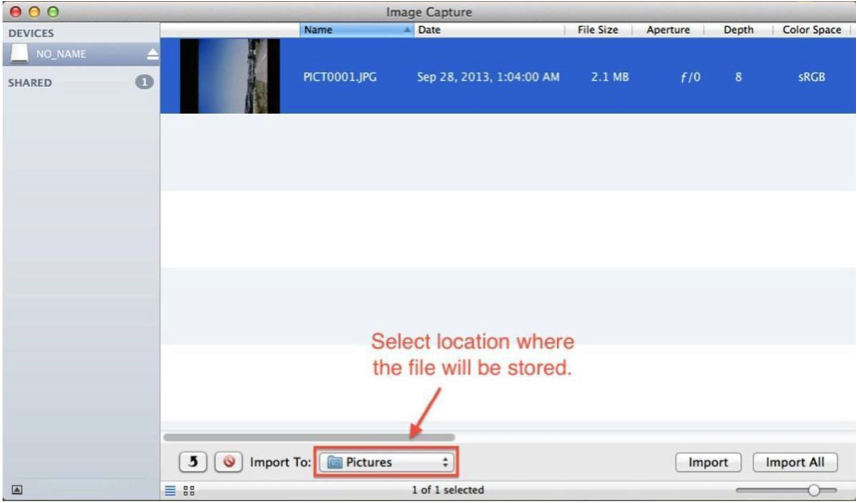Click the shared devices count badge
The height and width of the screenshot is (503, 857).
point(144,82)
